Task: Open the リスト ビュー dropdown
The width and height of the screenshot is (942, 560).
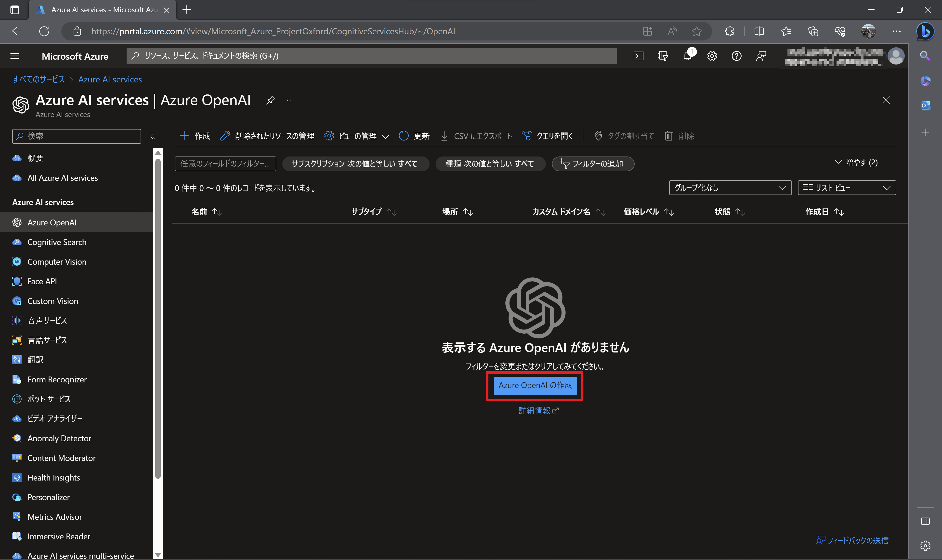Action: point(847,188)
